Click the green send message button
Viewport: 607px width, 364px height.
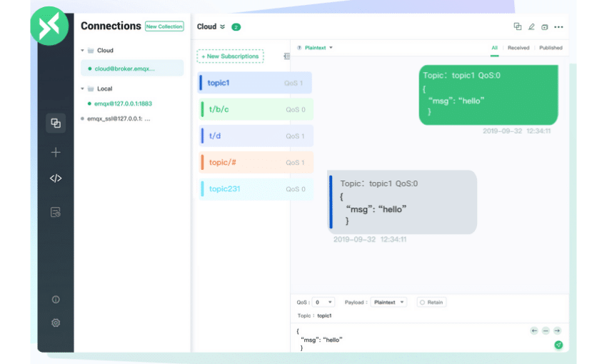point(558,345)
